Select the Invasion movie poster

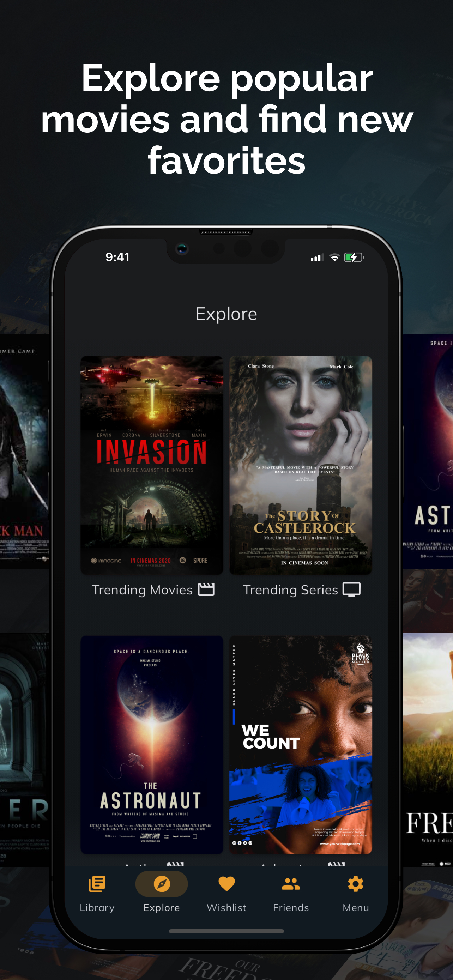(x=152, y=465)
